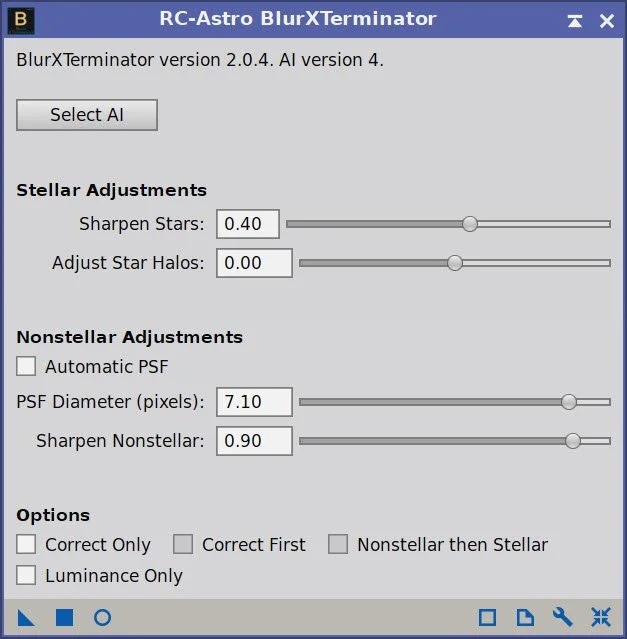Click the 'Sharpen Stars:' label
627x639 pixels.
coord(141,224)
